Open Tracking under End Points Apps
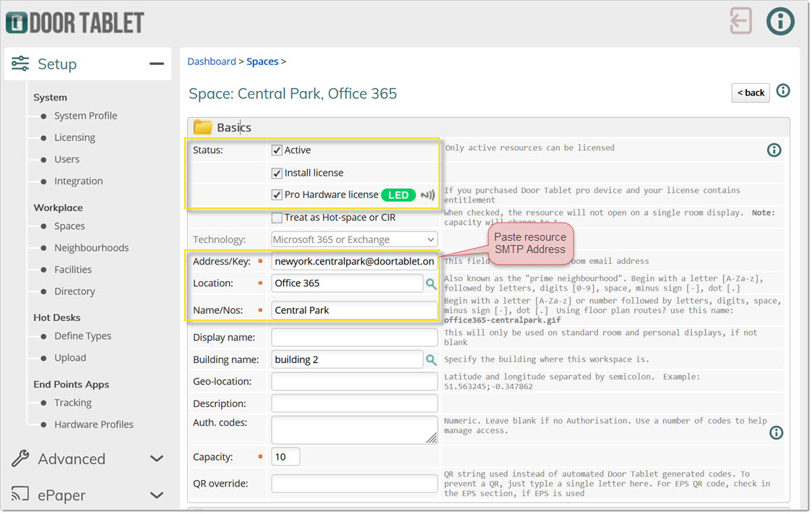The width and height of the screenshot is (812, 514). 73,403
